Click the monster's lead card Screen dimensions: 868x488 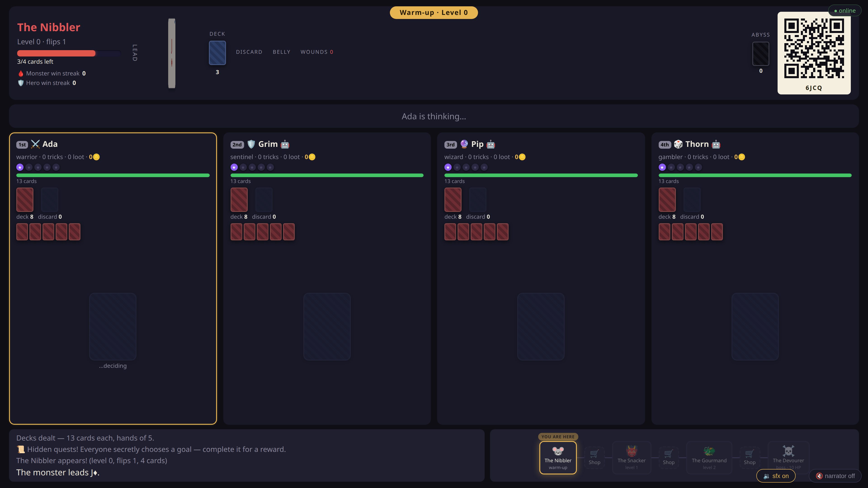[172, 53]
